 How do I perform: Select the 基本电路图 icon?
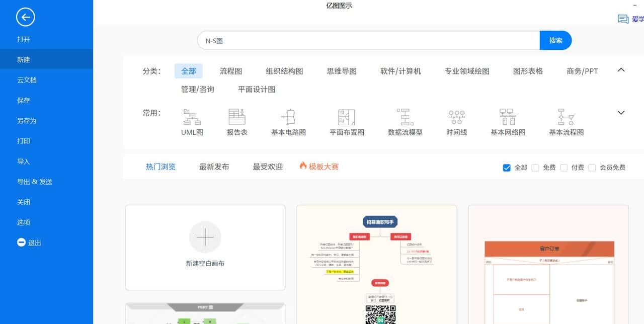pyautogui.click(x=289, y=121)
